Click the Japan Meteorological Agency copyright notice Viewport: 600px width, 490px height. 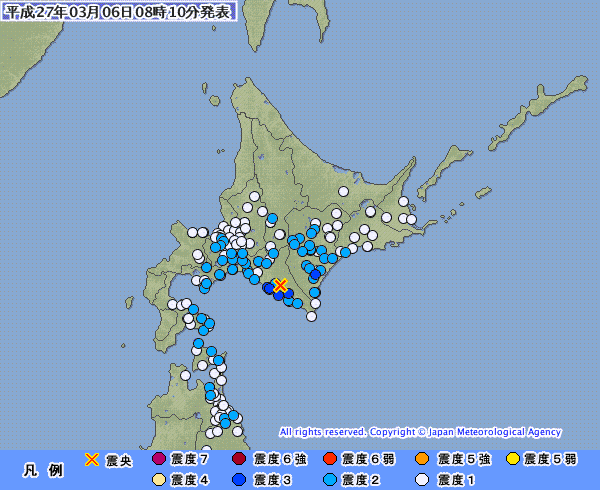[420, 432]
